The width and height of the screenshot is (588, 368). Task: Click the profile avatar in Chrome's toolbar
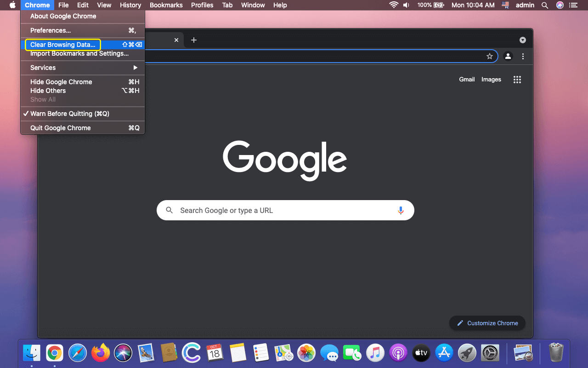[x=508, y=56]
